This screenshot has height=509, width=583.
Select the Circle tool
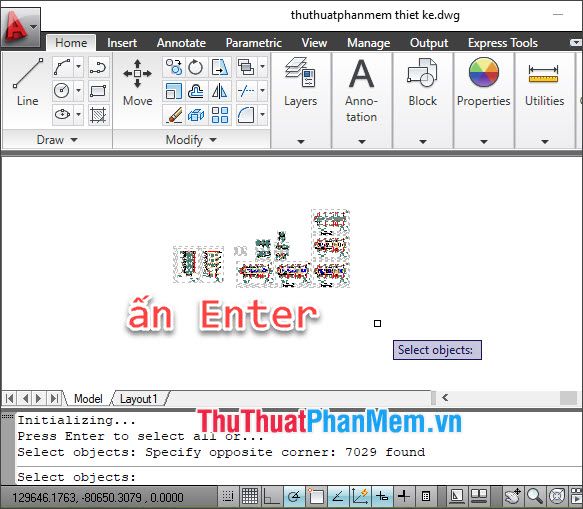[62, 91]
